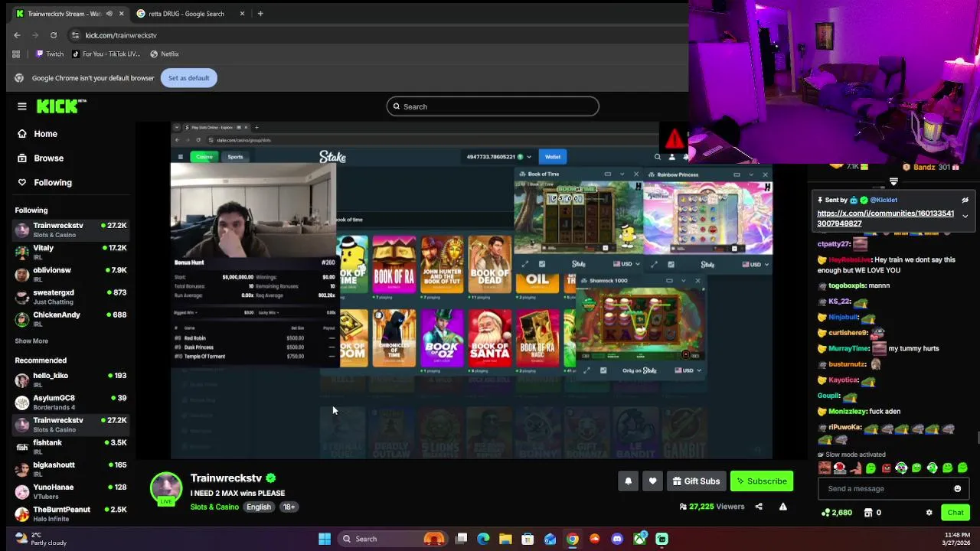This screenshot has height=551, width=980.
Task: Click the @Kicklet username
Action: pos(884,200)
